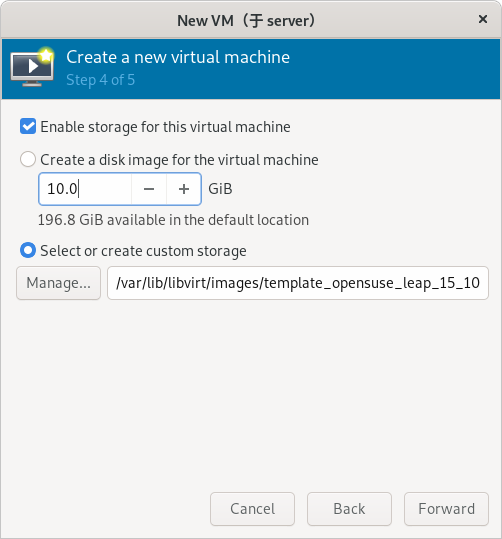The image size is (502, 539).
Task: Click the '196.8 GiB available' info text
Action: coord(173,220)
